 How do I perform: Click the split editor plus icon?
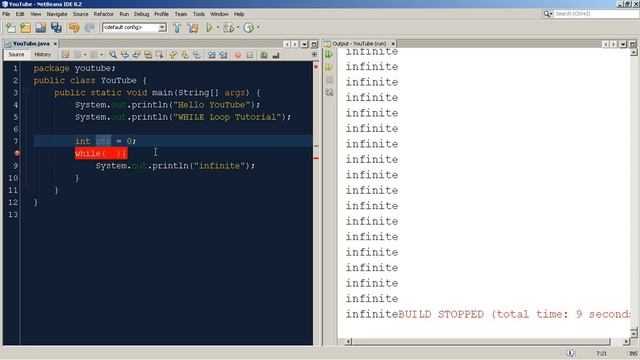pos(314,54)
